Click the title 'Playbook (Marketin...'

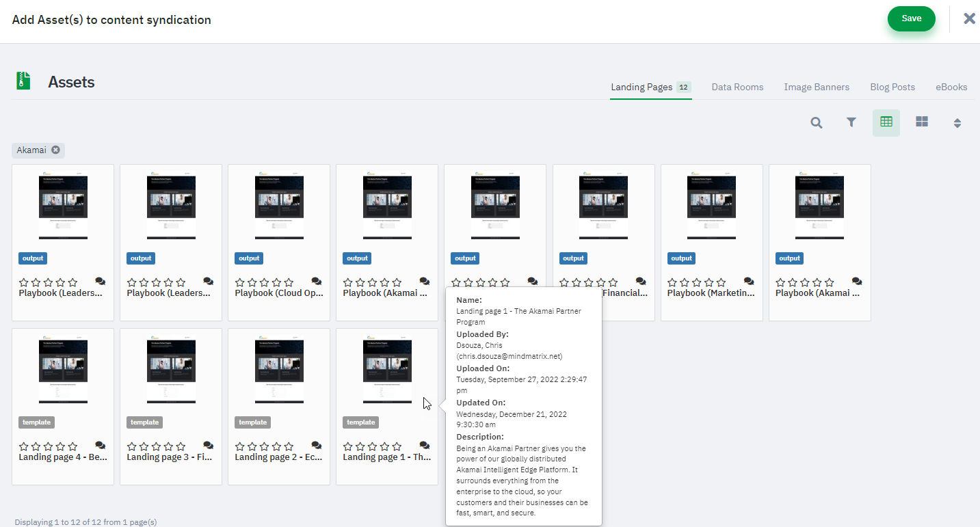click(x=711, y=293)
